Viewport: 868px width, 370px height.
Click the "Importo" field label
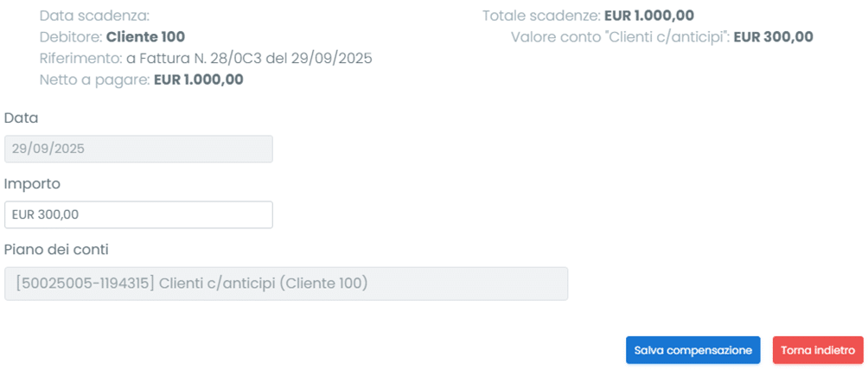click(x=32, y=183)
